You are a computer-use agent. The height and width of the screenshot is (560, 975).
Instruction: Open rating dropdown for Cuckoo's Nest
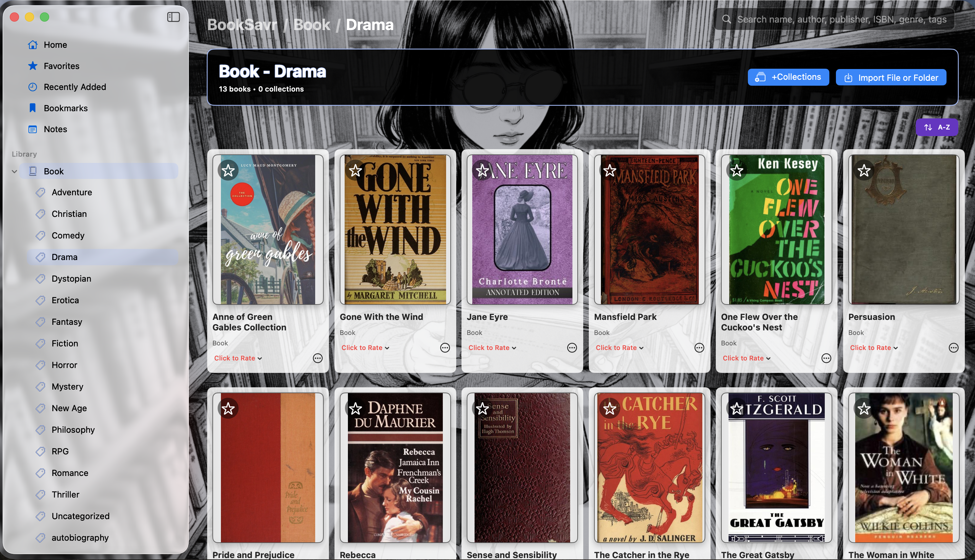747,358
